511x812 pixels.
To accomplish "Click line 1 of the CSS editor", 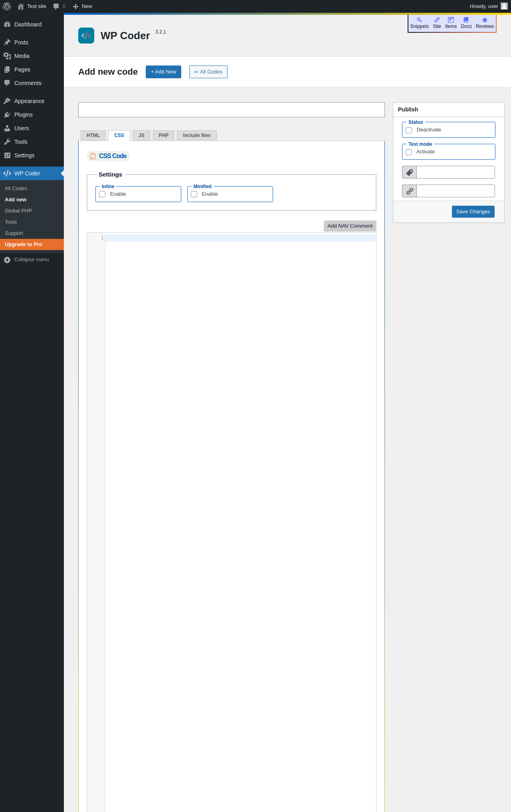I will pyautogui.click(x=240, y=238).
